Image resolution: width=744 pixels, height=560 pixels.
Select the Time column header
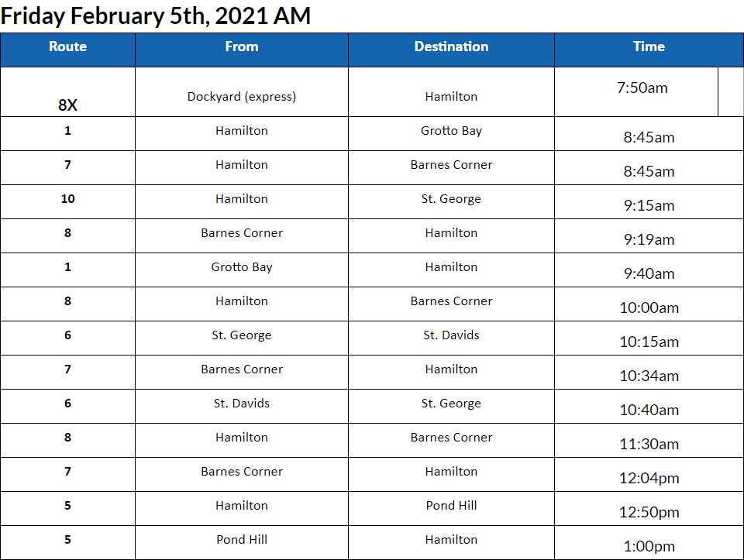649,46
